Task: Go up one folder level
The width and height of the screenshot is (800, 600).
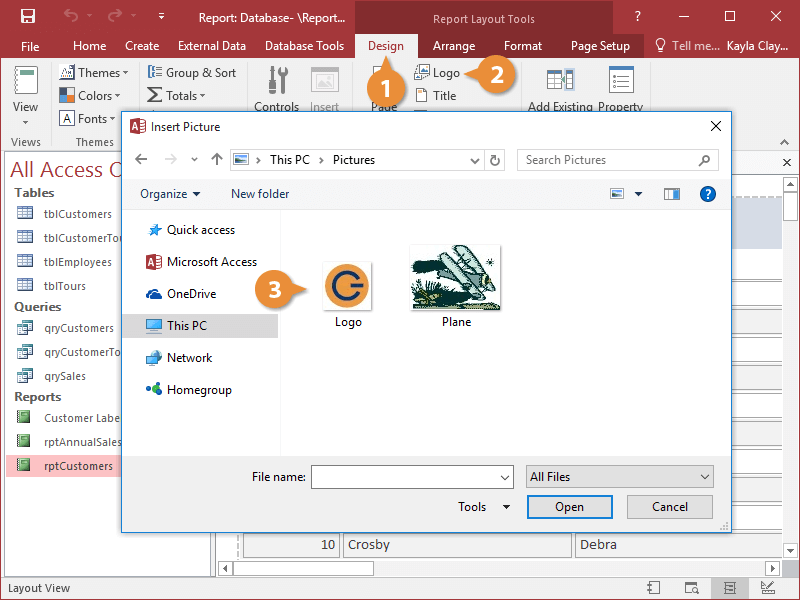Action: point(217,160)
